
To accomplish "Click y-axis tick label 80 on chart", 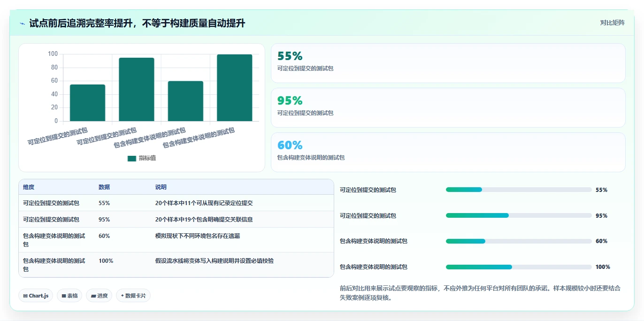I will pyautogui.click(x=54, y=68).
